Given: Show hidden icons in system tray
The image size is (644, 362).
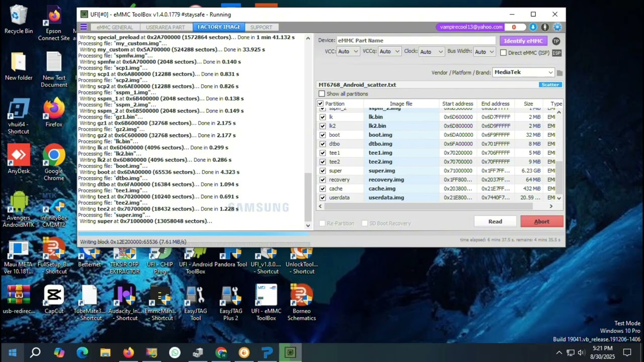Looking at the screenshot, I should point(559,352).
